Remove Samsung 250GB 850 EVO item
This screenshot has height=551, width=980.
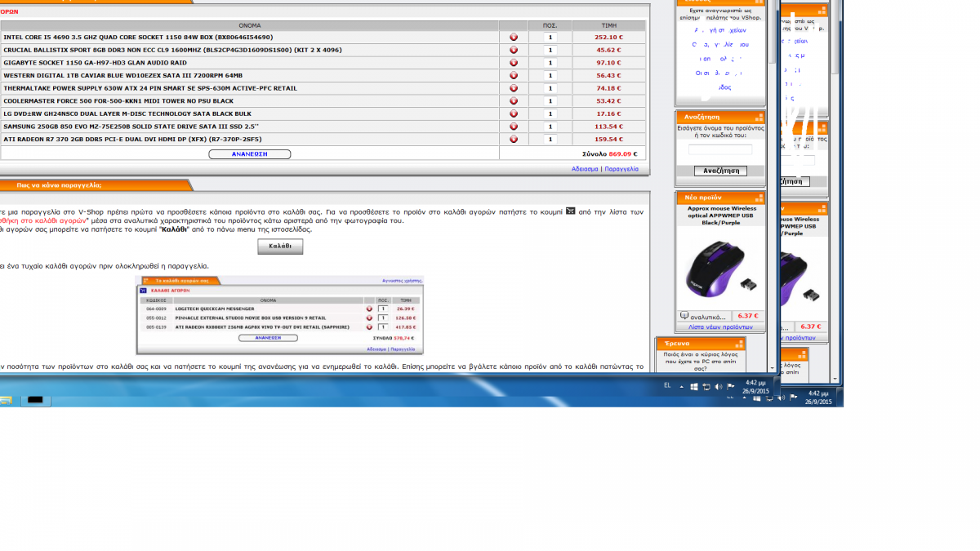[514, 127]
